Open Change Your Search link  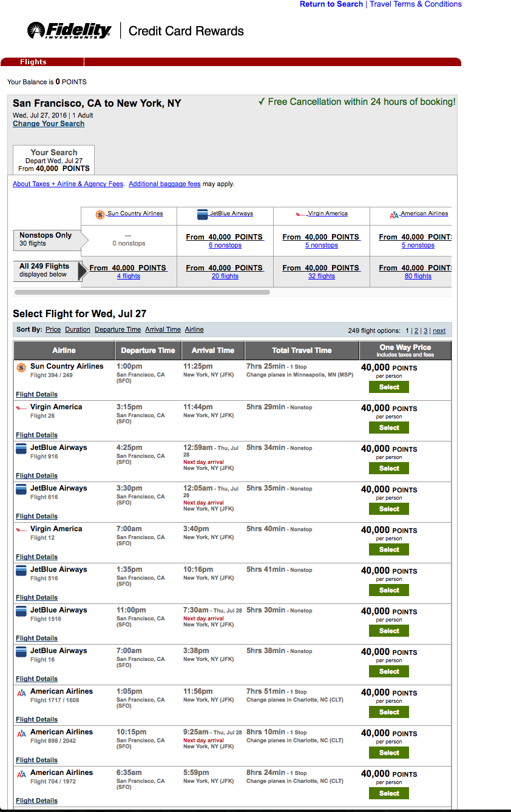[x=49, y=124]
